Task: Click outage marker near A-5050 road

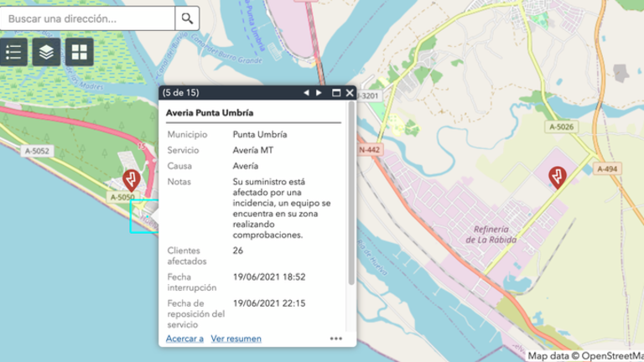Action: (x=132, y=179)
